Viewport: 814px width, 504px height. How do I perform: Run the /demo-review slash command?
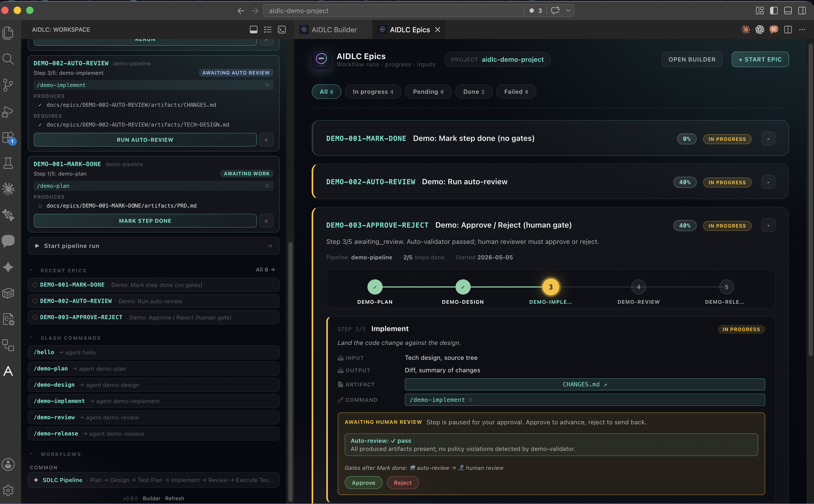coord(153,417)
